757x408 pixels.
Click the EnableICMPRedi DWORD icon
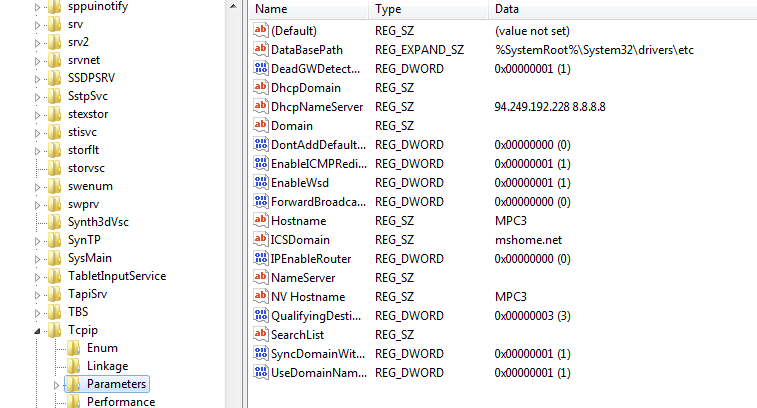[261, 164]
